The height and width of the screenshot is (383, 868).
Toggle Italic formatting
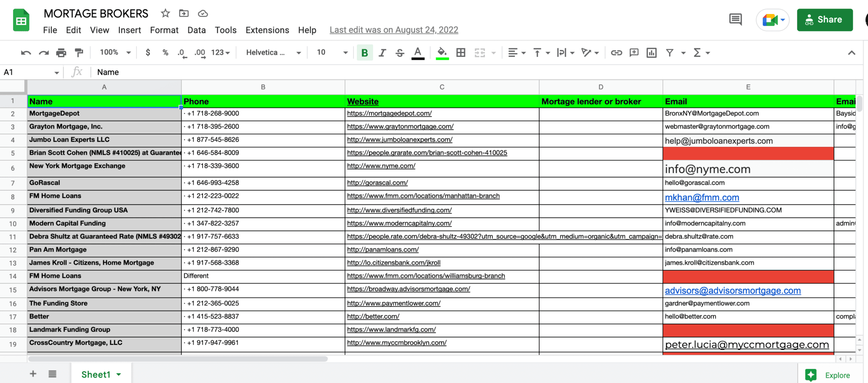pyautogui.click(x=382, y=53)
